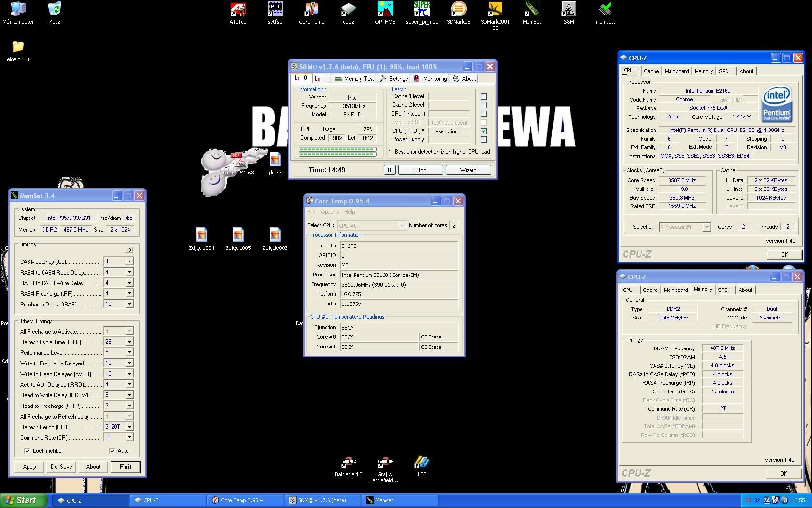Viewport: 812px width, 508px height.
Task: Toggle the Auto checkbox in MemSet
Action: [112, 451]
